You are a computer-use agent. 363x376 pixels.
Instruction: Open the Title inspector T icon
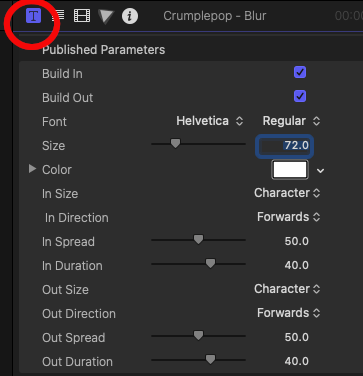click(33, 16)
